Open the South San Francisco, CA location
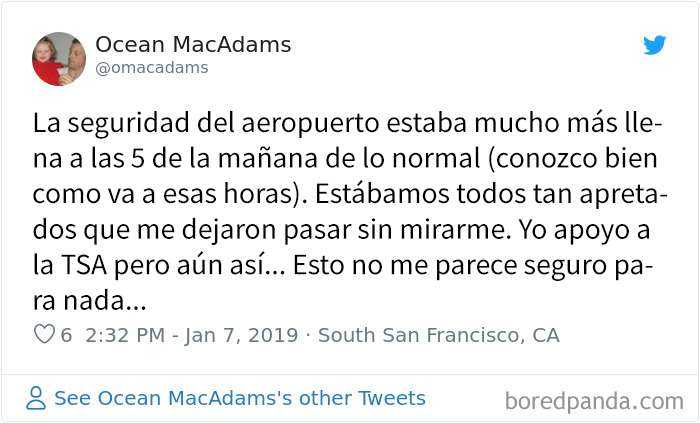The width and height of the screenshot is (700, 423). pos(438,335)
